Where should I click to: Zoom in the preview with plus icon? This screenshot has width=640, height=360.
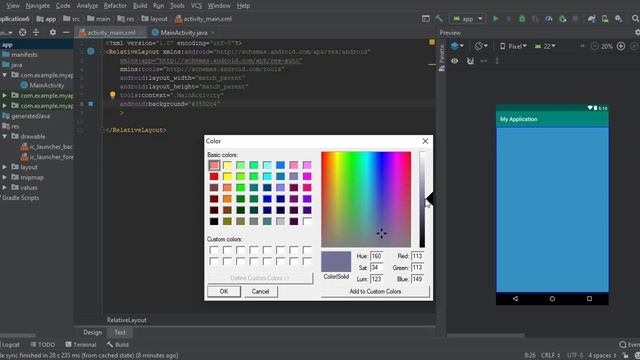tap(621, 46)
